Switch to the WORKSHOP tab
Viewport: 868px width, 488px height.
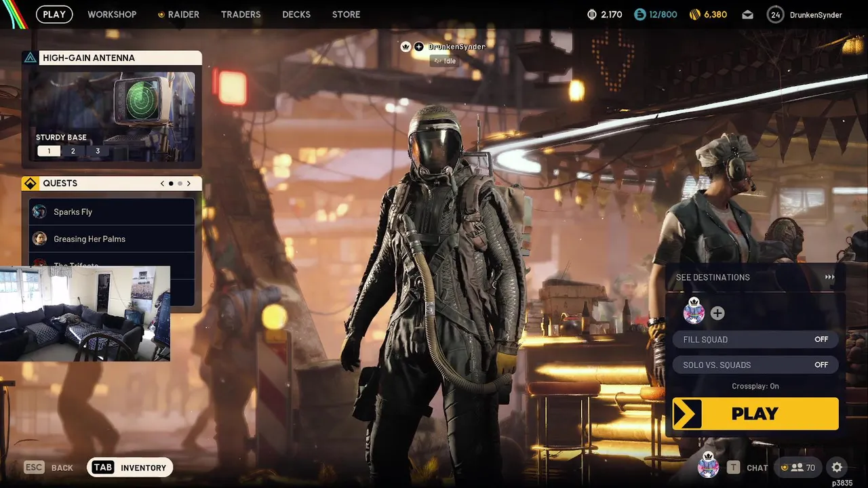tap(112, 14)
